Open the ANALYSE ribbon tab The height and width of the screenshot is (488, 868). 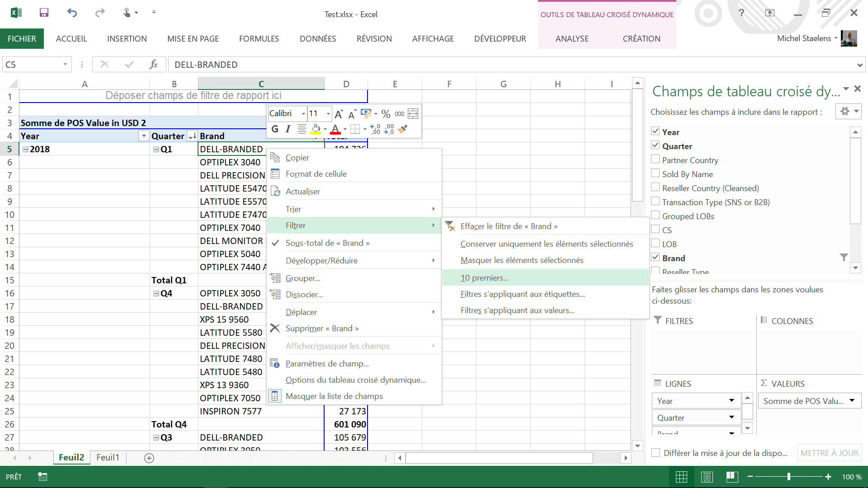coord(572,39)
